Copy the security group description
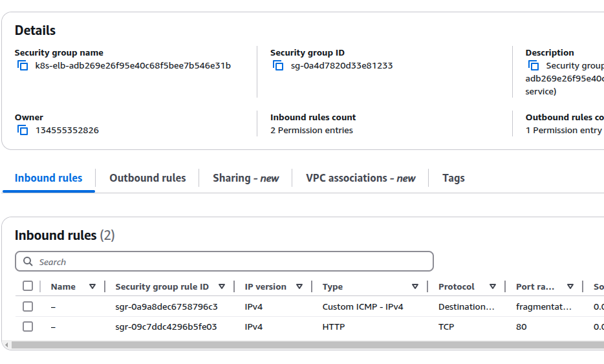The width and height of the screenshot is (604, 364). [x=534, y=66]
